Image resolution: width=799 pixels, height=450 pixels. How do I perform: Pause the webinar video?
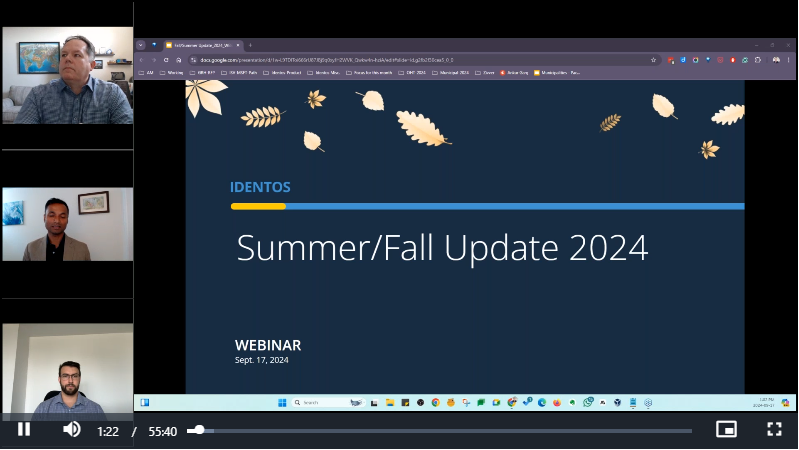point(23,430)
